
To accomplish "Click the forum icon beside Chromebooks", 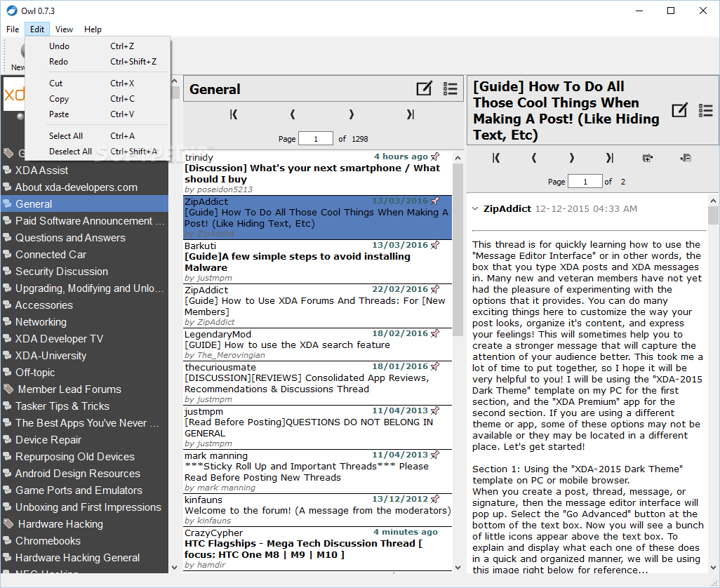I will (x=7, y=540).
